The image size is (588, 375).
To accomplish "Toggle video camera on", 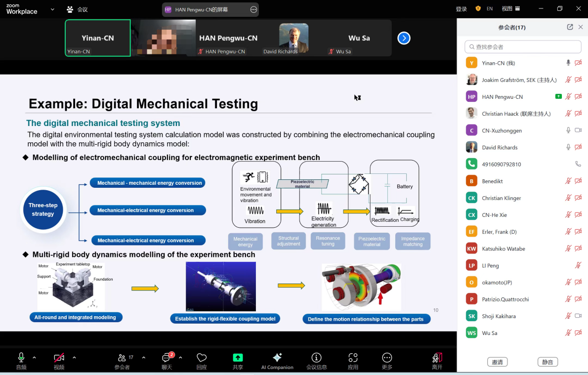I will point(59,358).
